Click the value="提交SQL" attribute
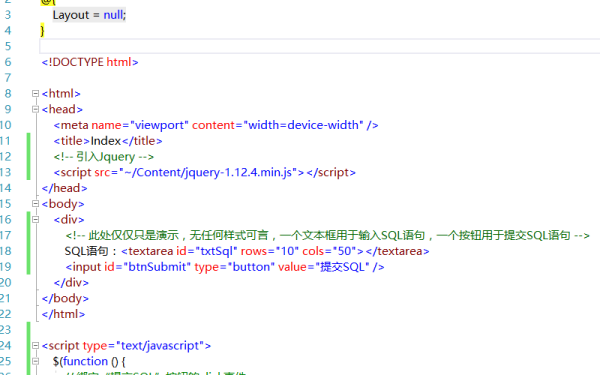The image size is (600, 375). pos(324,267)
